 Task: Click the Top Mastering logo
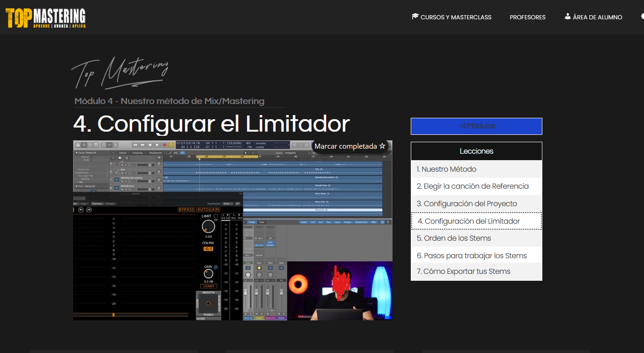46,18
